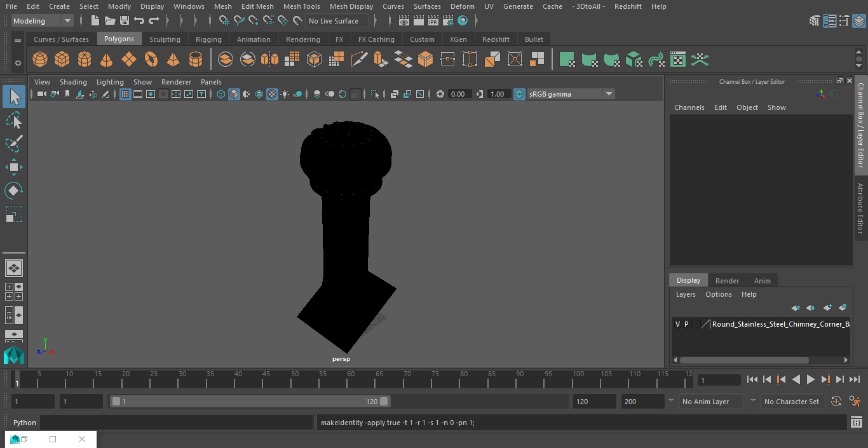The image size is (868, 448).
Task: Activate the Rotate tool
Action: [x=14, y=191]
